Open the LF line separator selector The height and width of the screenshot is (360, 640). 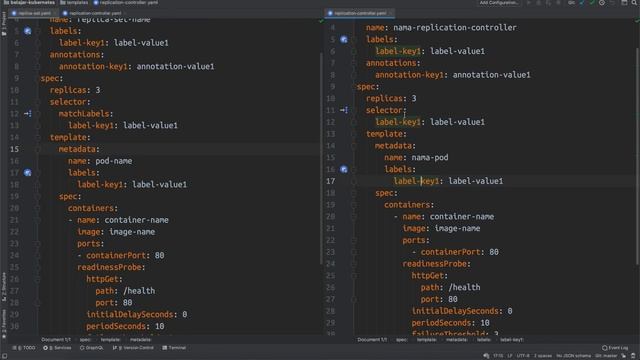click(x=510, y=356)
